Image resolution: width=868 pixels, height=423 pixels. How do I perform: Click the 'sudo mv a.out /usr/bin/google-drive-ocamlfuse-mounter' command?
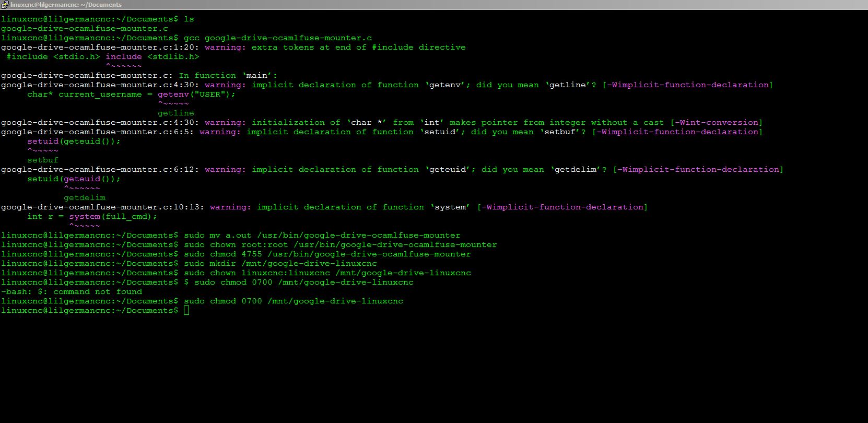coord(322,235)
